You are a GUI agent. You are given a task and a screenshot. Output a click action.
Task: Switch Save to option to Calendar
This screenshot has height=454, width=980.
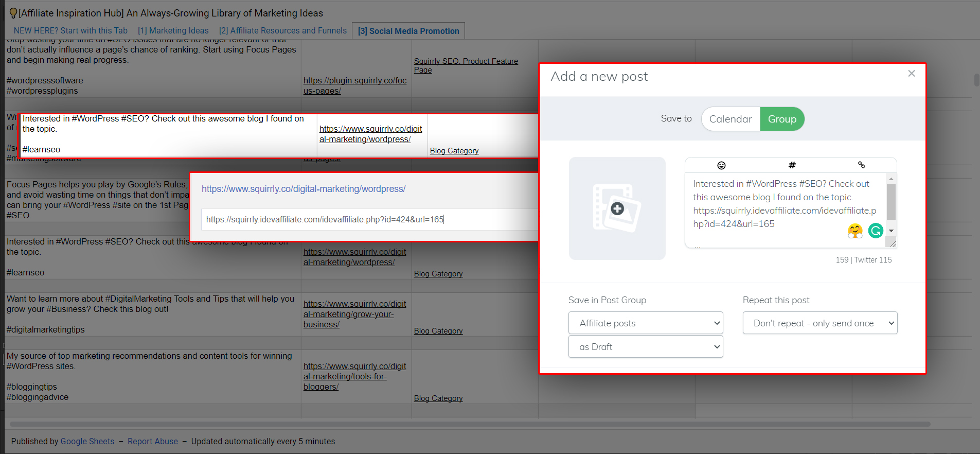tap(730, 119)
